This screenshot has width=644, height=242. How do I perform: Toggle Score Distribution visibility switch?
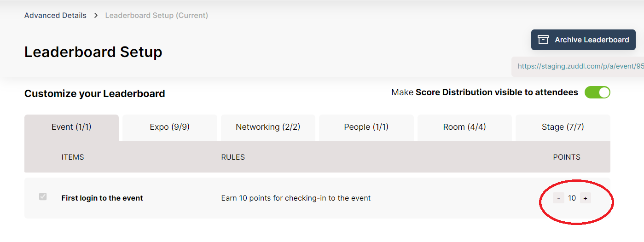click(x=597, y=92)
